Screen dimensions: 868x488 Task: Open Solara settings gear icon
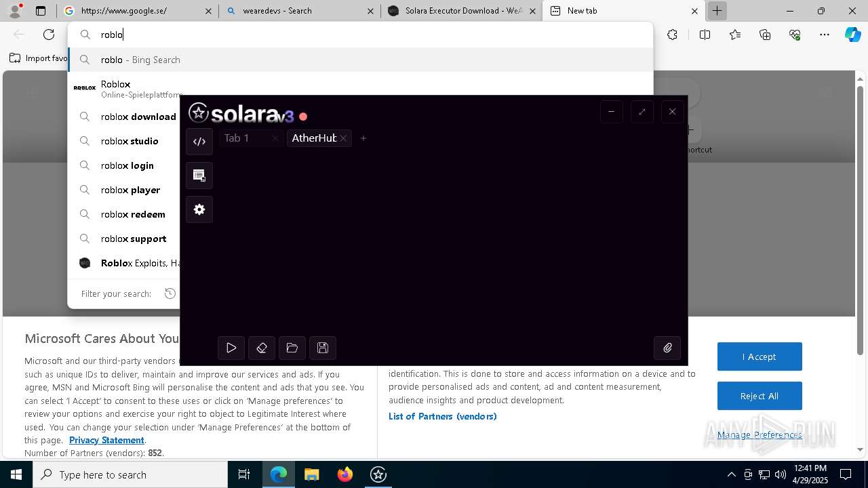(199, 209)
